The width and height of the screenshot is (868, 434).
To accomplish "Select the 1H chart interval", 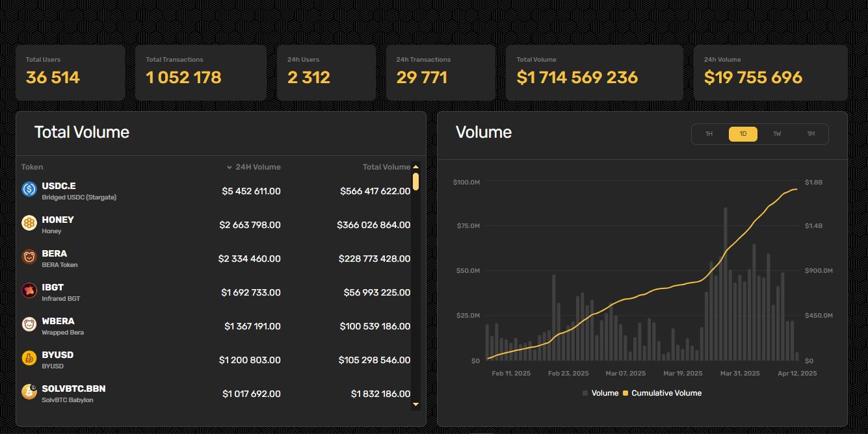I will click(x=709, y=134).
